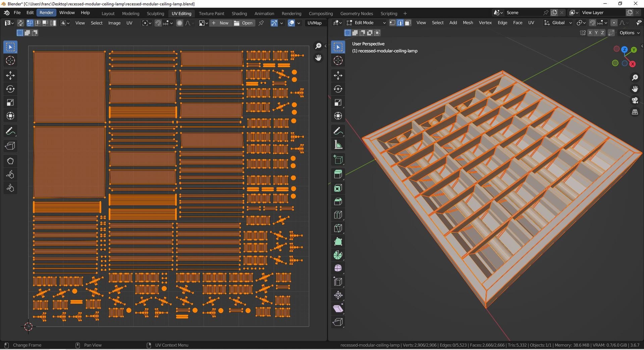Screen dimensions: 644x350
Task: Select the Shear tool
Action: pos(338,309)
